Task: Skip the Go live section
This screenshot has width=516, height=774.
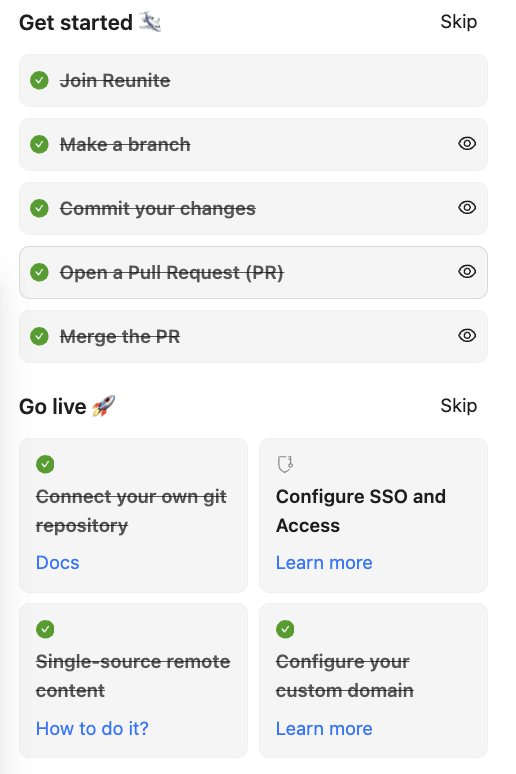Action: click(x=459, y=406)
